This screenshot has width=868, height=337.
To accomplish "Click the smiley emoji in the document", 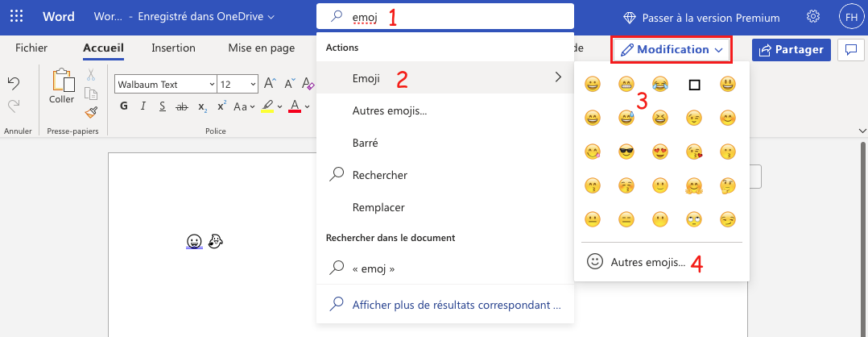I will tap(194, 242).
